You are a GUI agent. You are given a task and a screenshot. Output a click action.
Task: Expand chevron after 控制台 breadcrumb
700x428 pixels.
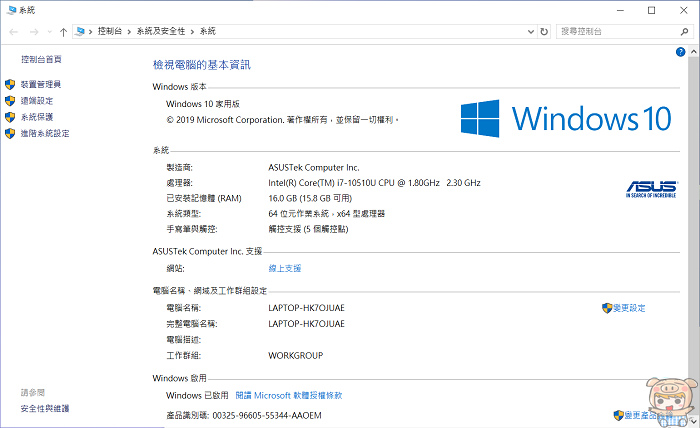[x=129, y=32]
